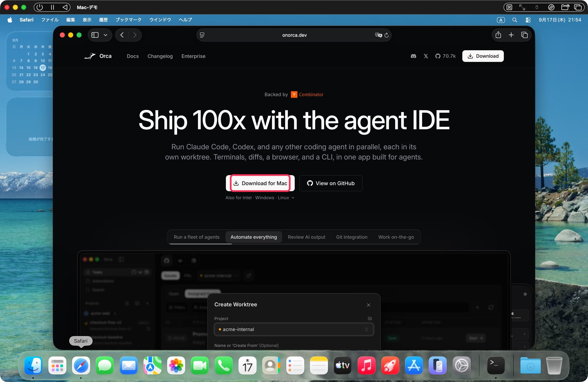
Task: Open Launchpad from the Dock
Action: (57, 365)
